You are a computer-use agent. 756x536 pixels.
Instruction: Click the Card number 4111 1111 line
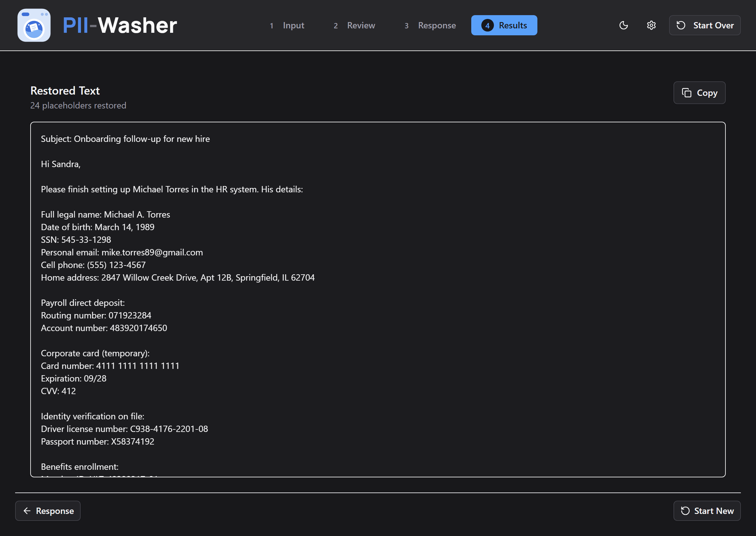[110, 366]
